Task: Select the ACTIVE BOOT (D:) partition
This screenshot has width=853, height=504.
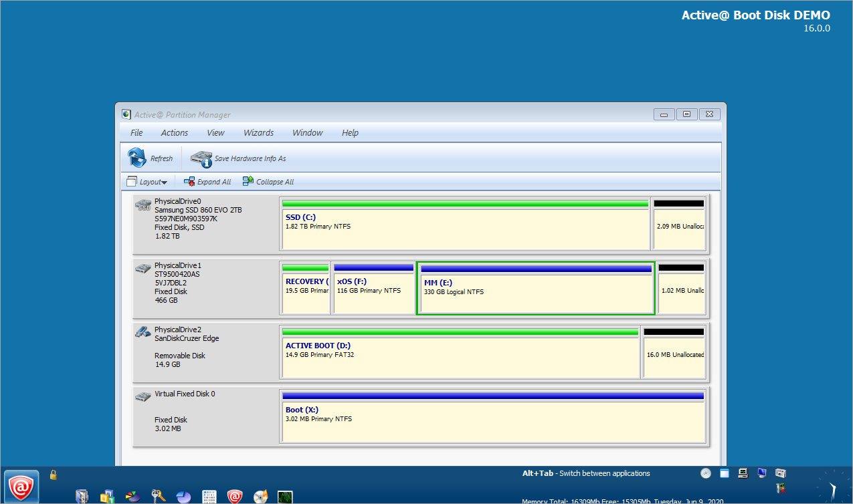Action: click(460, 358)
